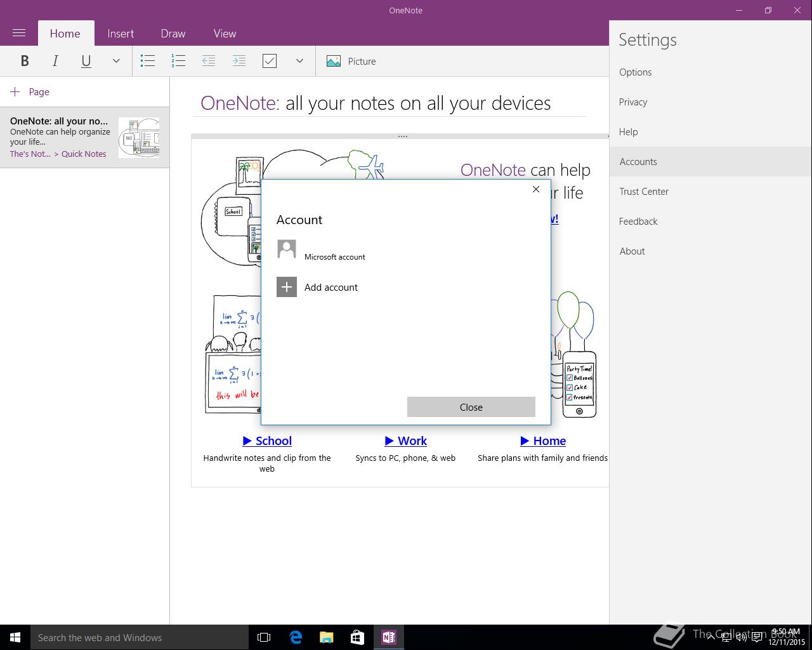This screenshot has width=812, height=650.
Task: Insert a to-do checkbox tag
Action: tap(270, 61)
